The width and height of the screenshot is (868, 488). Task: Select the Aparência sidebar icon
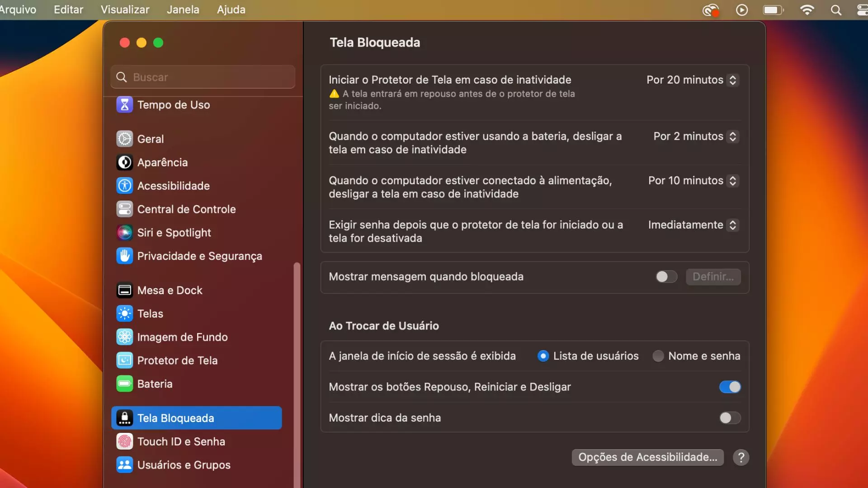(x=163, y=162)
